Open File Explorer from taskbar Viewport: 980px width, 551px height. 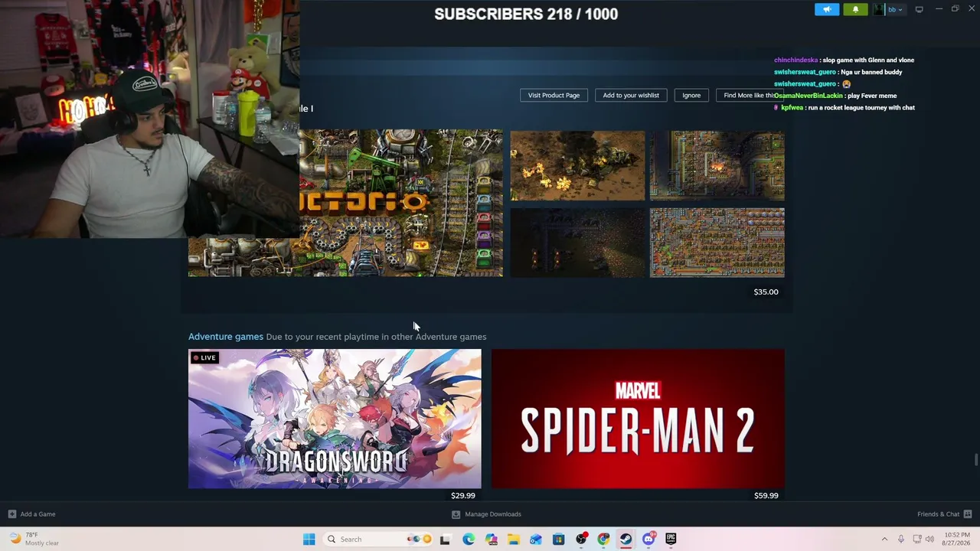[513, 540]
